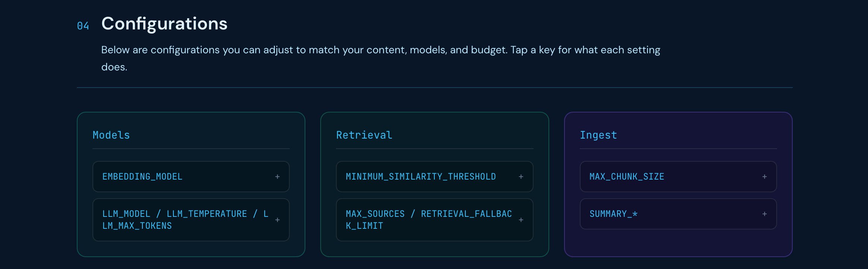Click plus icon next to MINIMUM_SIMILARITY_THRESHOLD

pos(521,177)
